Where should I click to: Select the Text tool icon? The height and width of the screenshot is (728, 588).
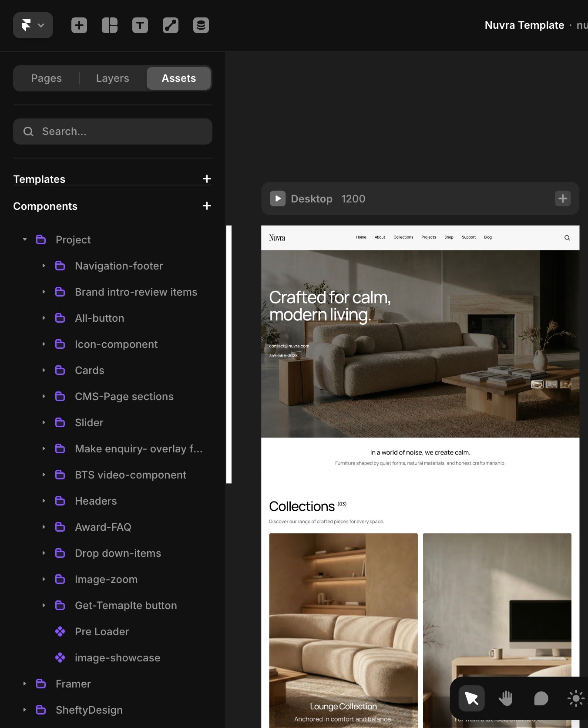140,25
